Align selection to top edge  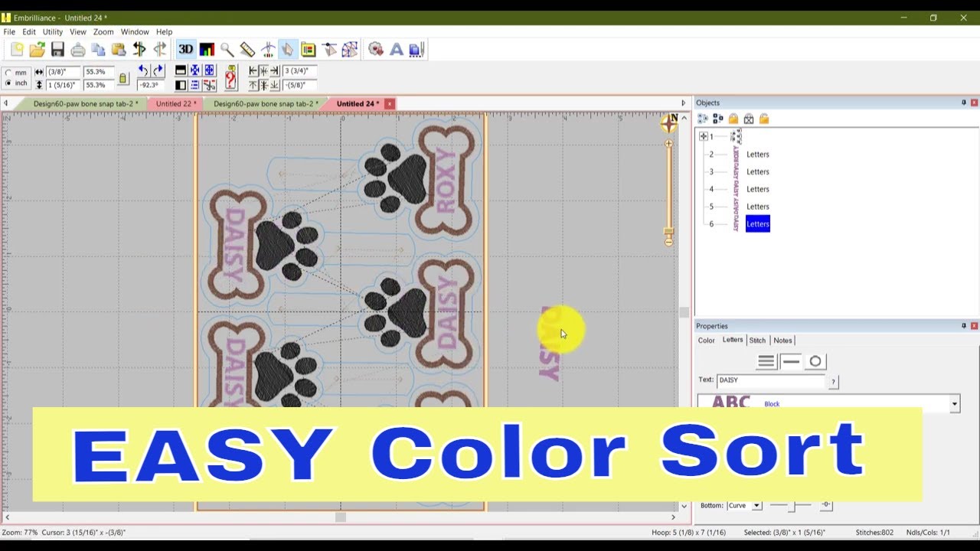tap(253, 85)
